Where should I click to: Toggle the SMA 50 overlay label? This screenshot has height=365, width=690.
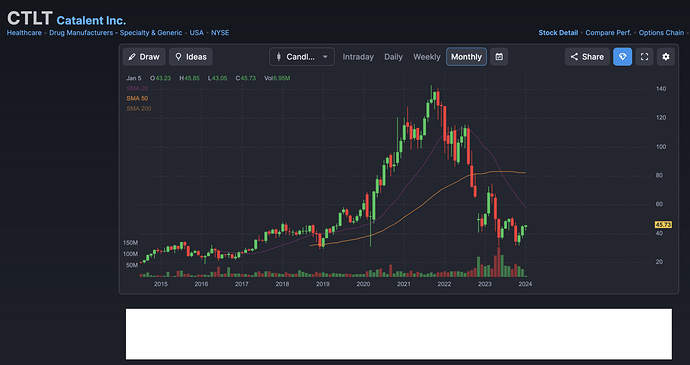(x=137, y=99)
